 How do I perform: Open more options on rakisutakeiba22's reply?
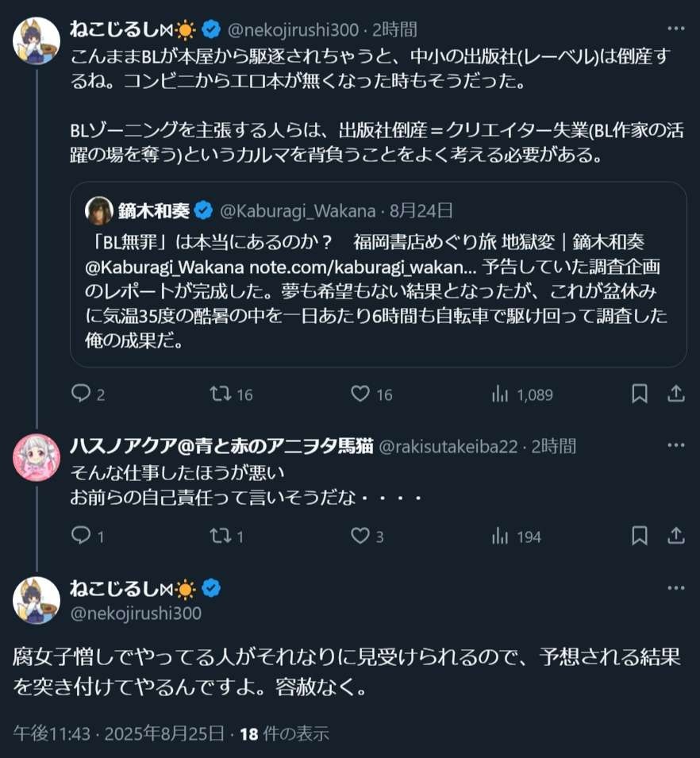pyautogui.click(x=675, y=445)
